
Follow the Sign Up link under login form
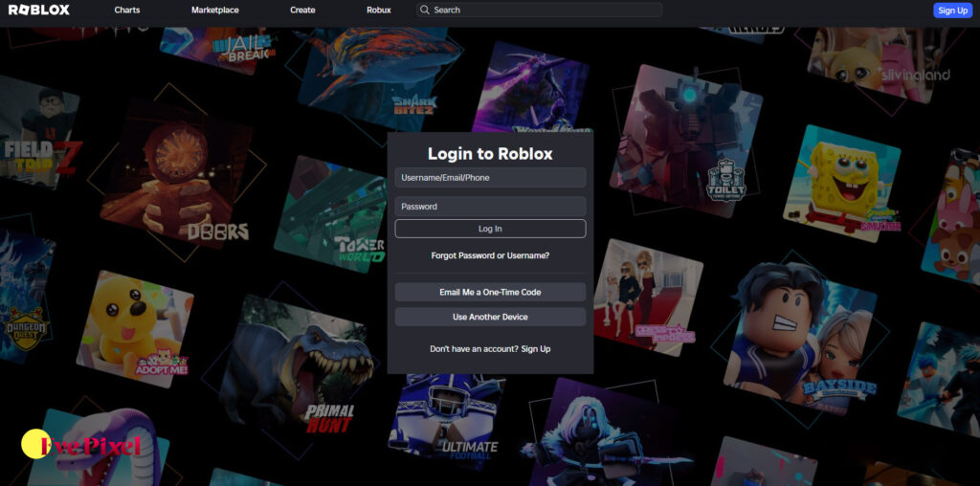click(536, 349)
